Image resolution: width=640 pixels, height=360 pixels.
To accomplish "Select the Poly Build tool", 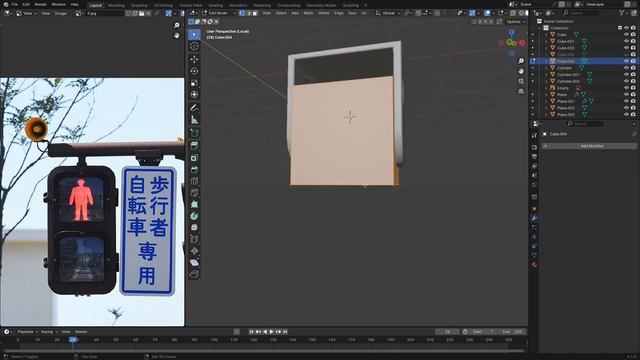I will 194,204.
